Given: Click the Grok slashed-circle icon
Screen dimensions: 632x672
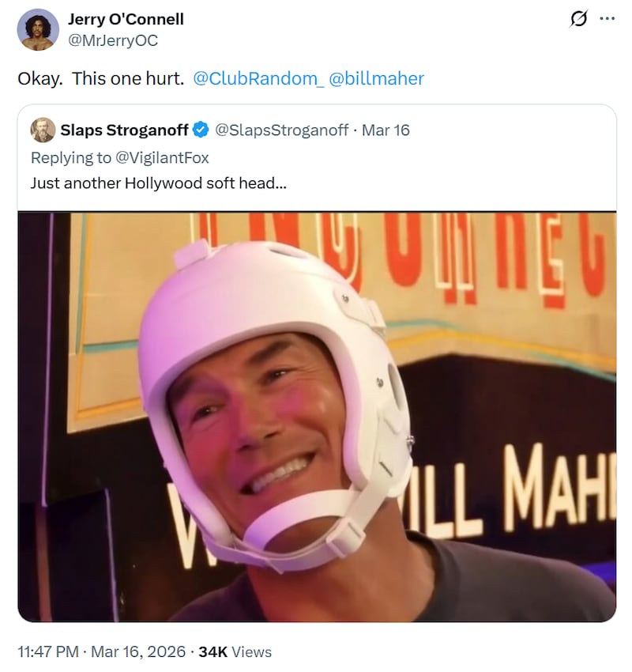Looking at the screenshot, I should 578,19.
